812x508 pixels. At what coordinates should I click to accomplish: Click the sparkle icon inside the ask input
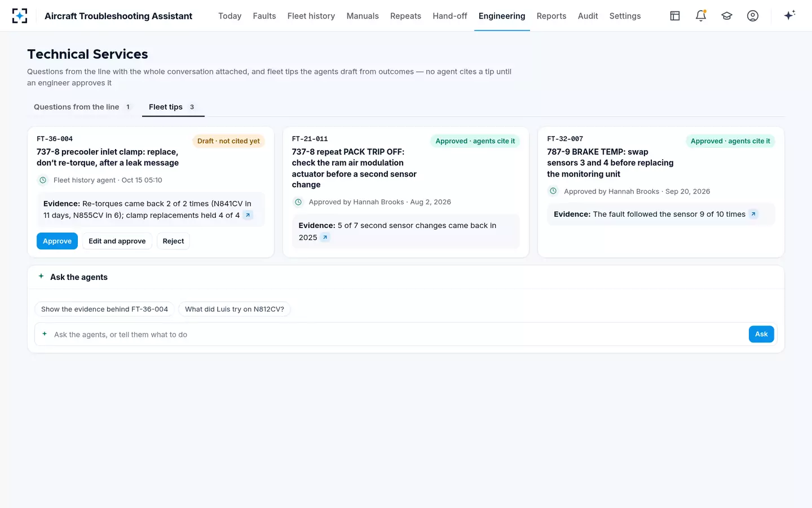[x=45, y=334]
